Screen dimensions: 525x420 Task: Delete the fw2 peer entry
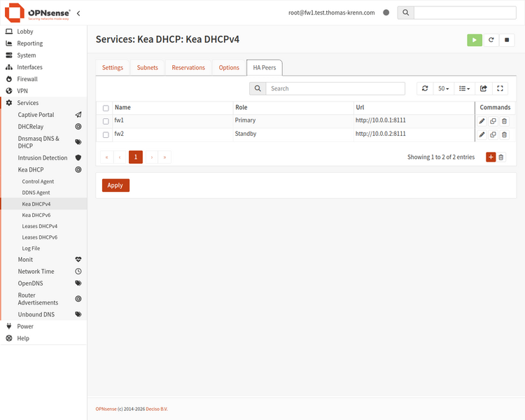504,134
